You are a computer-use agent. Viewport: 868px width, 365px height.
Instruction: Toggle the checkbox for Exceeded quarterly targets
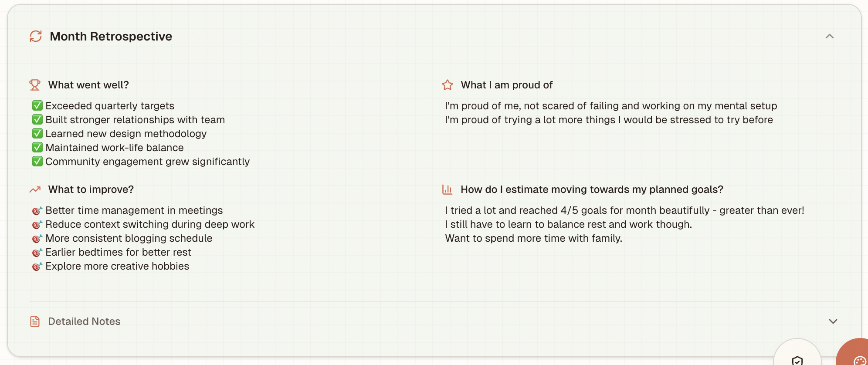37,105
